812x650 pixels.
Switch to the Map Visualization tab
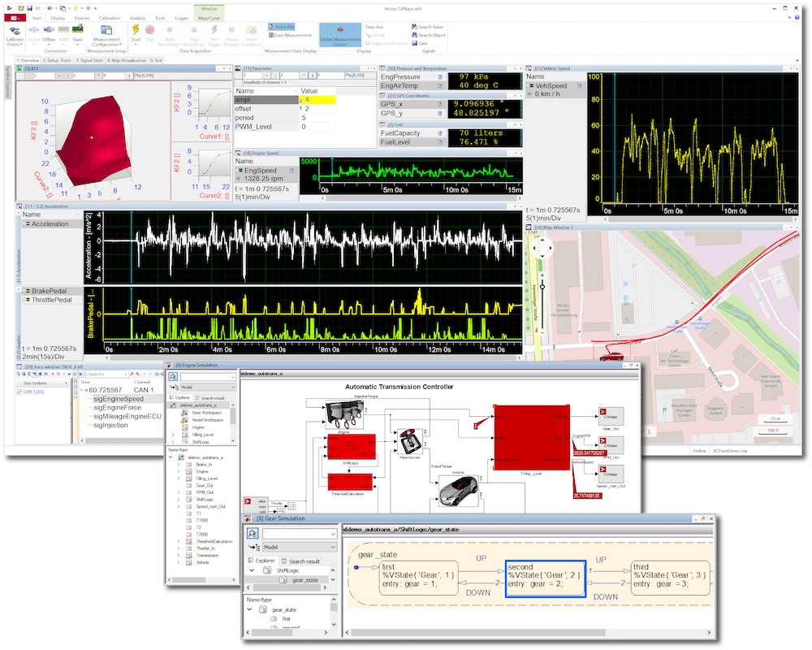click(x=127, y=60)
